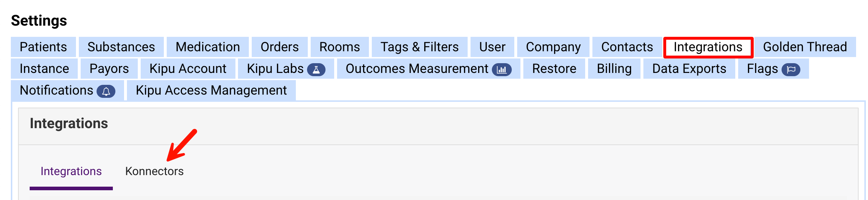868x200 pixels.
Task: Open the Kipu Account tab
Action: tap(188, 69)
